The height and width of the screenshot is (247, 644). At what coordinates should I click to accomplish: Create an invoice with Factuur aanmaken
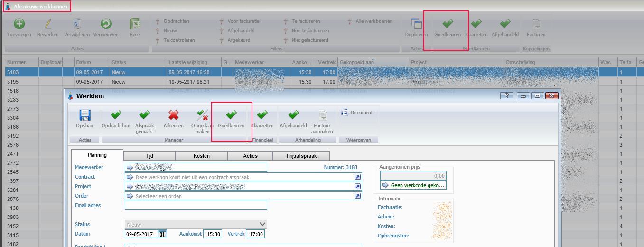323,116
